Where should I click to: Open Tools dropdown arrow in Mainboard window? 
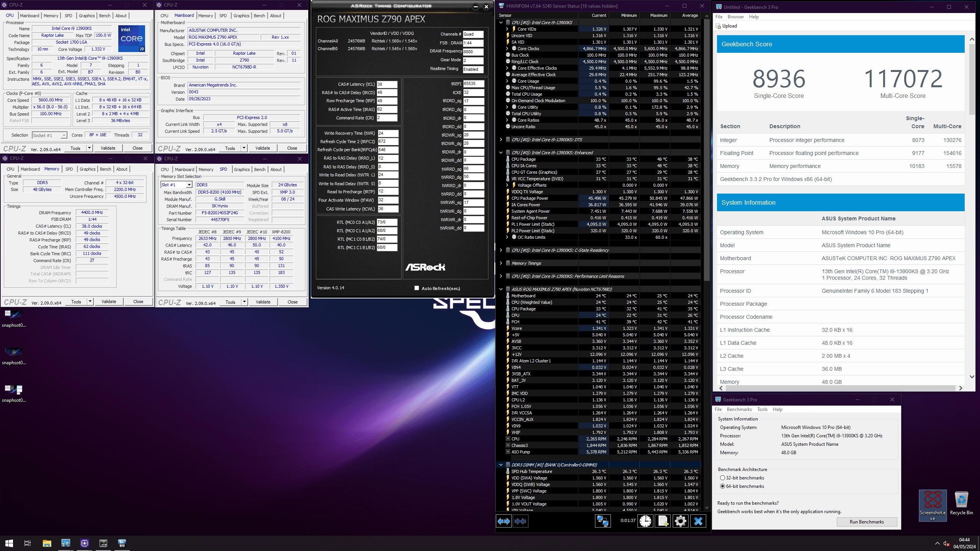(244, 148)
